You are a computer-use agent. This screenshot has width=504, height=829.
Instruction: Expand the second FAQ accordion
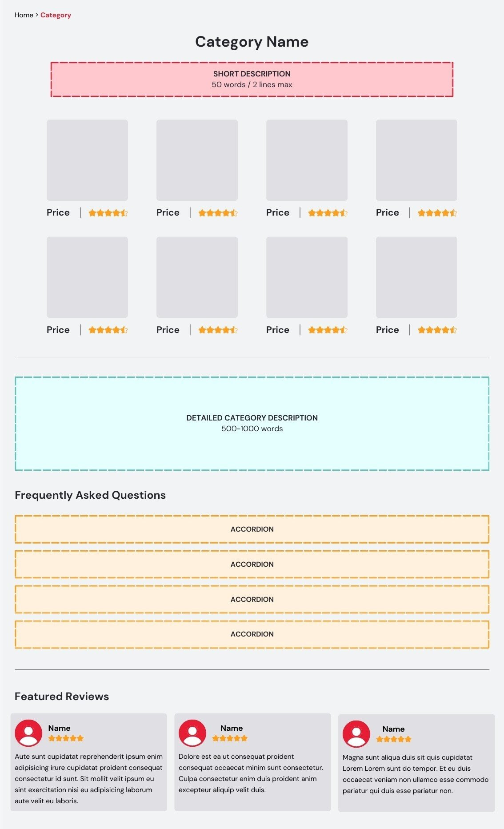coord(252,565)
